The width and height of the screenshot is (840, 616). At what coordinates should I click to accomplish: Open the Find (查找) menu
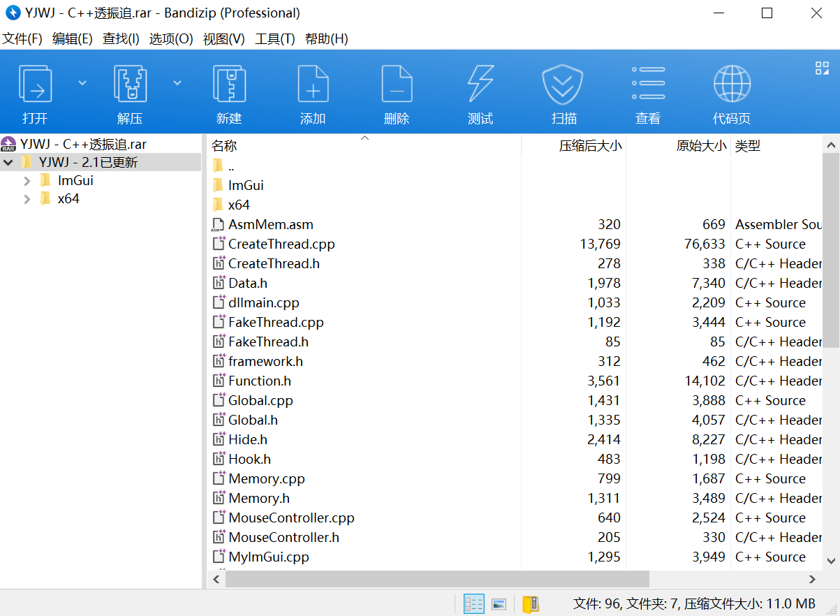tap(121, 39)
